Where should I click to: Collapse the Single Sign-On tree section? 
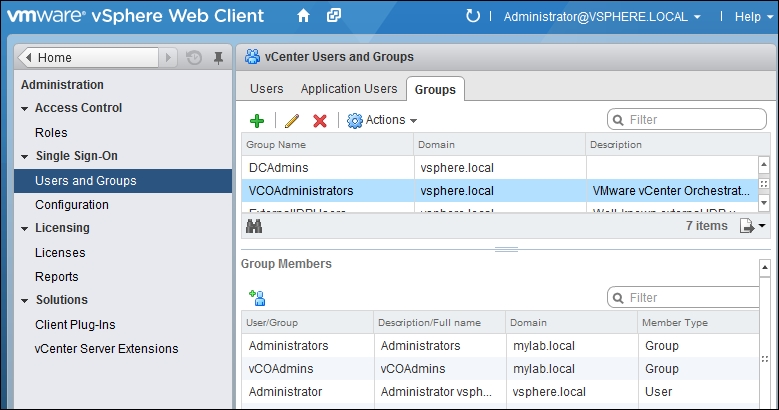(x=24, y=157)
